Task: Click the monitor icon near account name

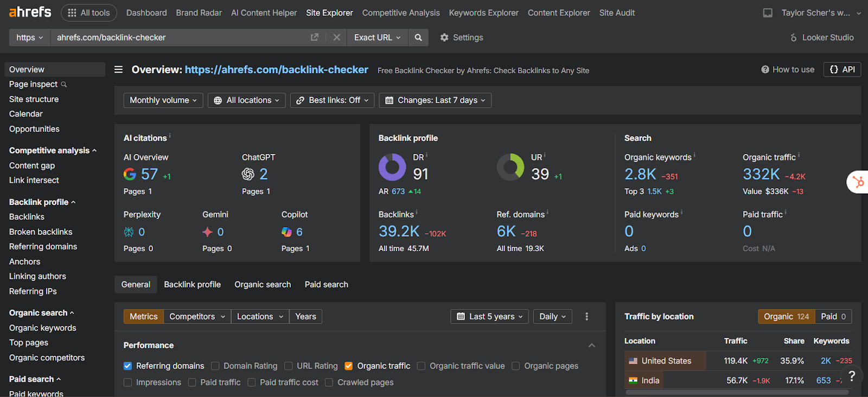Action: [x=768, y=12]
